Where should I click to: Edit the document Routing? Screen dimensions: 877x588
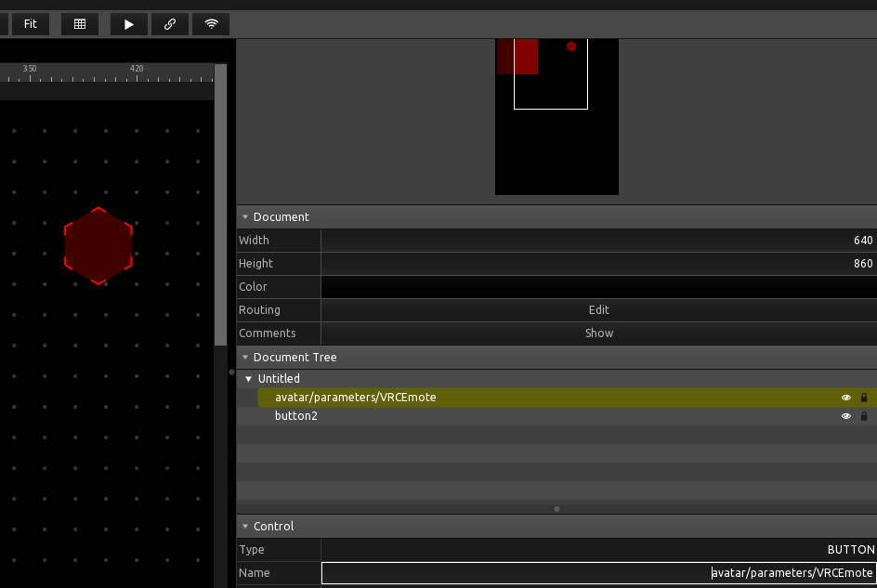[x=598, y=309]
